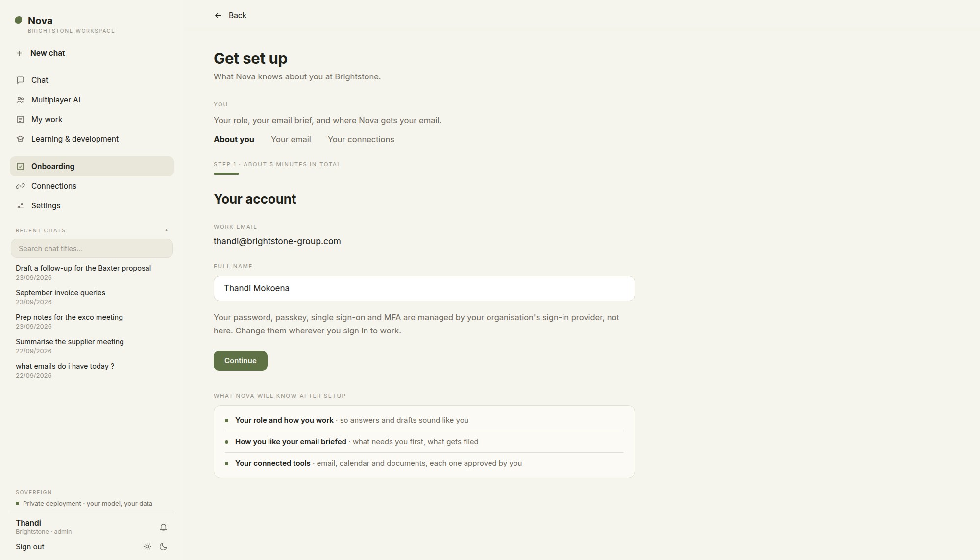Image resolution: width=980 pixels, height=560 pixels.
Task: Focus the Full name input field
Action: coord(424,288)
